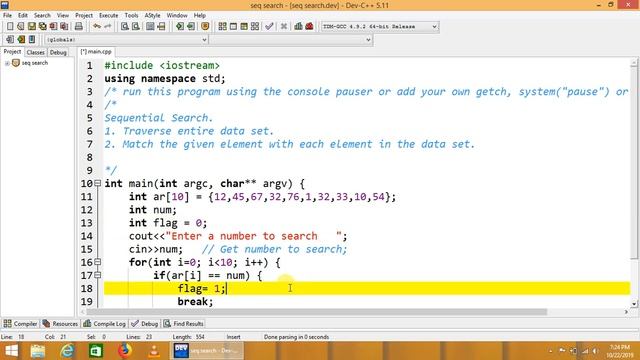This screenshot has width=640, height=360.
Task: Compile the program with the Compile icon
Action: click(222, 27)
